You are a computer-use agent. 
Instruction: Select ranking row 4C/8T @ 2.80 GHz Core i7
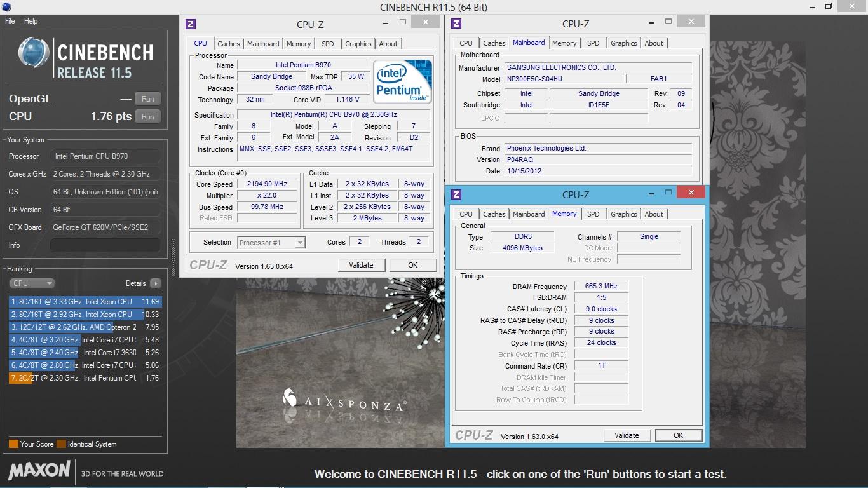(x=85, y=365)
